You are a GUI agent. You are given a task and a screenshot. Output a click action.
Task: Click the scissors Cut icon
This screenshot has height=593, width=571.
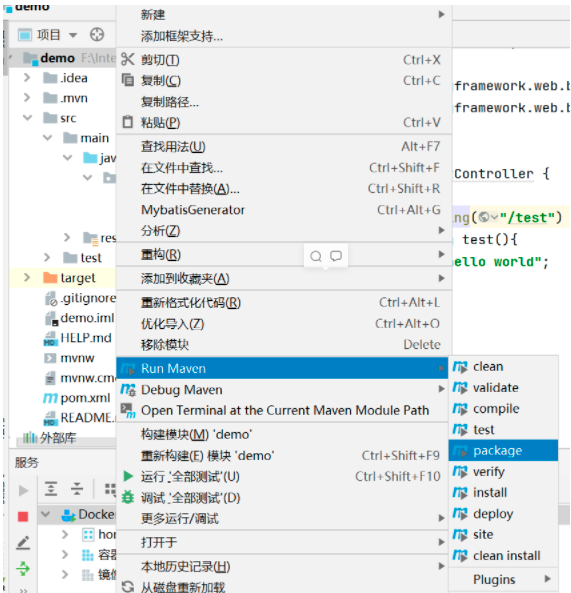(127, 59)
